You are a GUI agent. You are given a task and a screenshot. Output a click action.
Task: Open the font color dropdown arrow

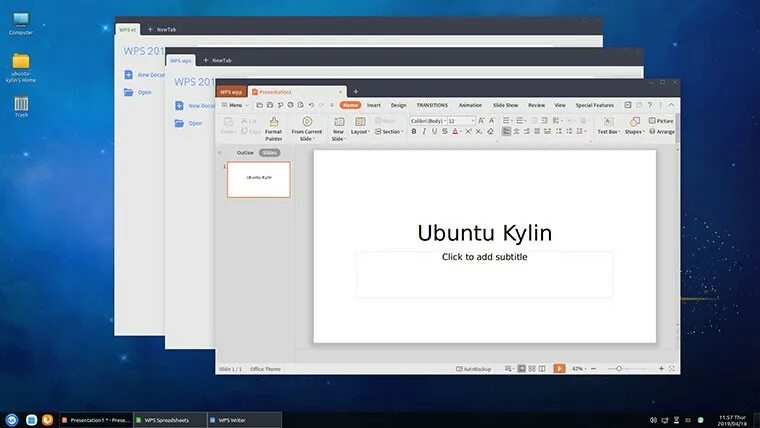pyautogui.click(x=460, y=131)
